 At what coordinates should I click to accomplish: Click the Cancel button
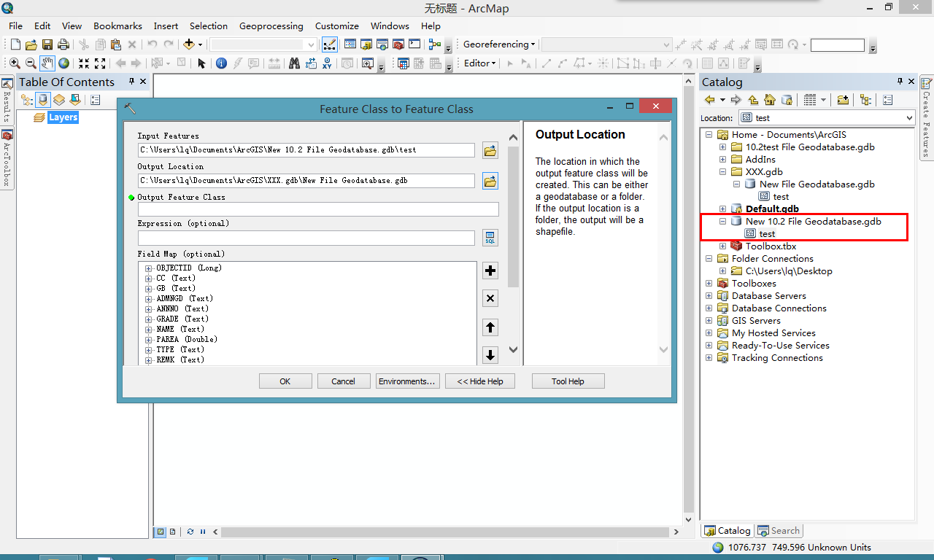tap(343, 381)
